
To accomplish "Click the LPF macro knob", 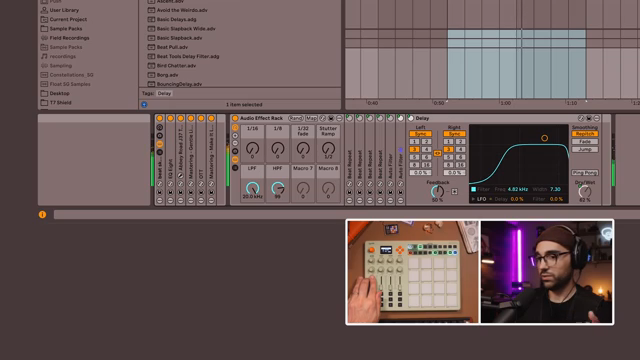I will click(252, 188).
